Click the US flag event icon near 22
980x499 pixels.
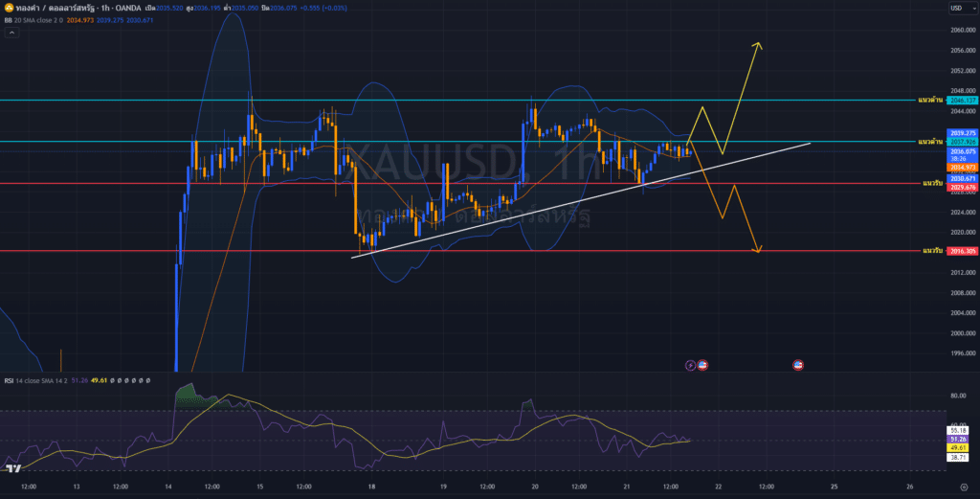(x=702, y=365)
